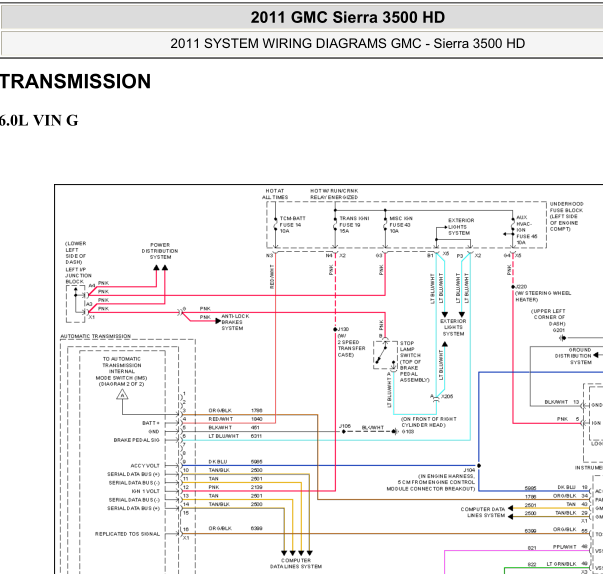
Task: Click the STOP LAMP SWITCH description text
Action: click(414, 361)
